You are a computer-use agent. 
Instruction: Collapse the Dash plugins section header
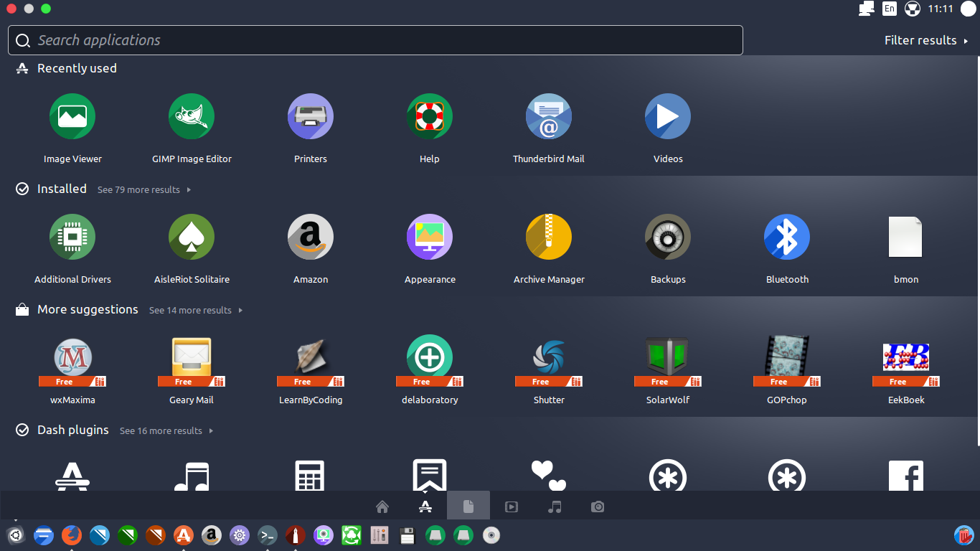(x=73, y=430)
